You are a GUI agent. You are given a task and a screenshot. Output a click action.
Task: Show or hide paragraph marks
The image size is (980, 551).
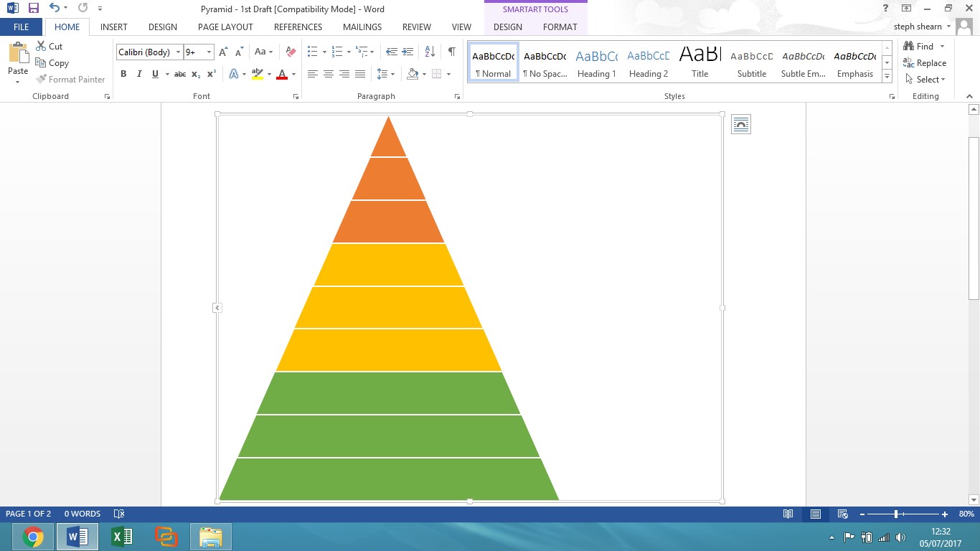(451, 52)
